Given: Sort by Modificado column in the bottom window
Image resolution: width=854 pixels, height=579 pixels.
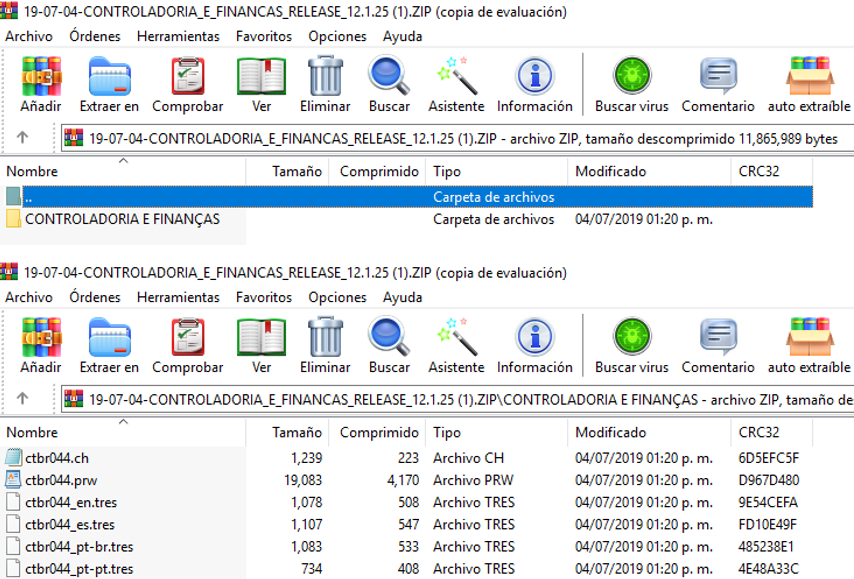Looking at the screenshot, I should coord(649,432).
